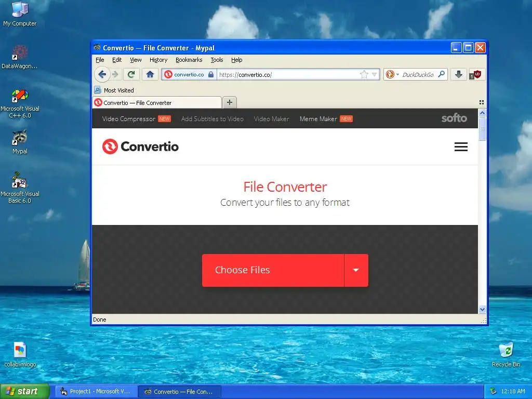Open the Bookmarks menu

pos(189,60)
